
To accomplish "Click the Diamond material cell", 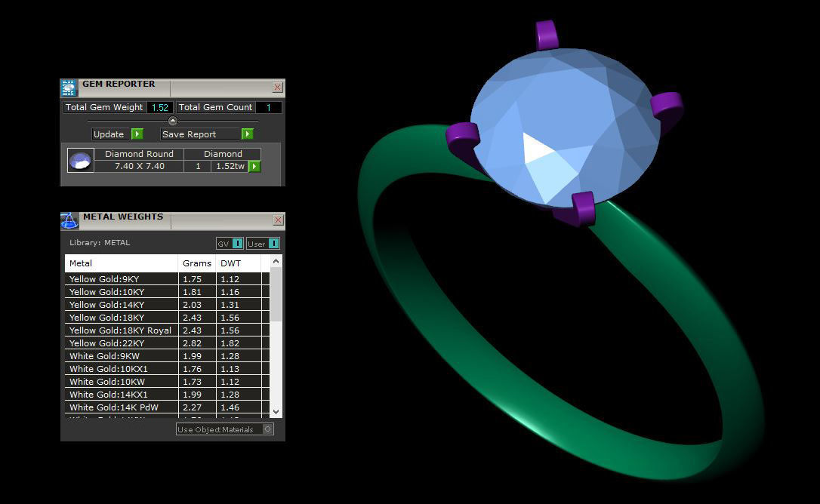I will 223,154.
